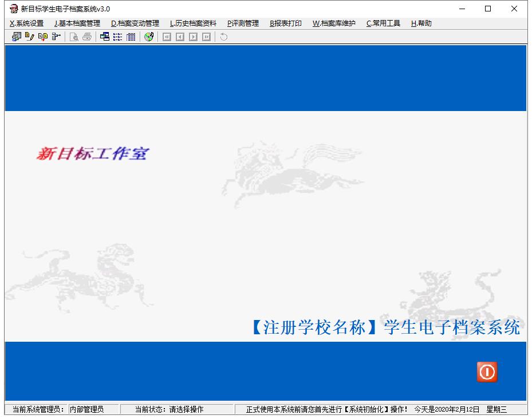Image resolution: width=532 pixels, height=419 pixels.
Task: Click the window title 新目标学生电子档案系统v3.0
Action: click(x=65, y=9)
